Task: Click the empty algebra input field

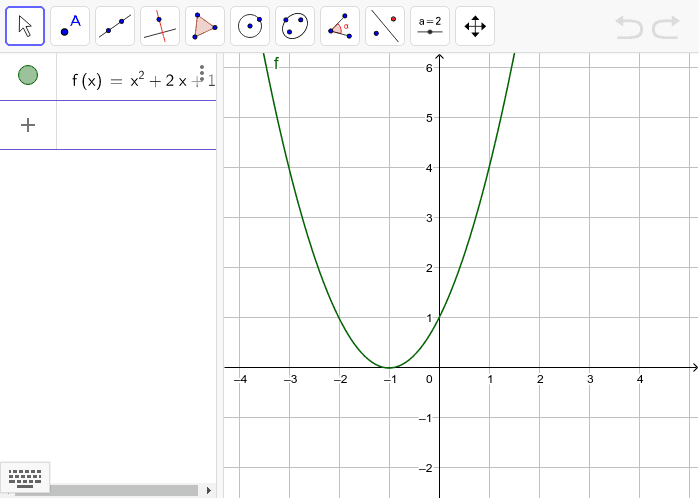Action: (136, 125)
